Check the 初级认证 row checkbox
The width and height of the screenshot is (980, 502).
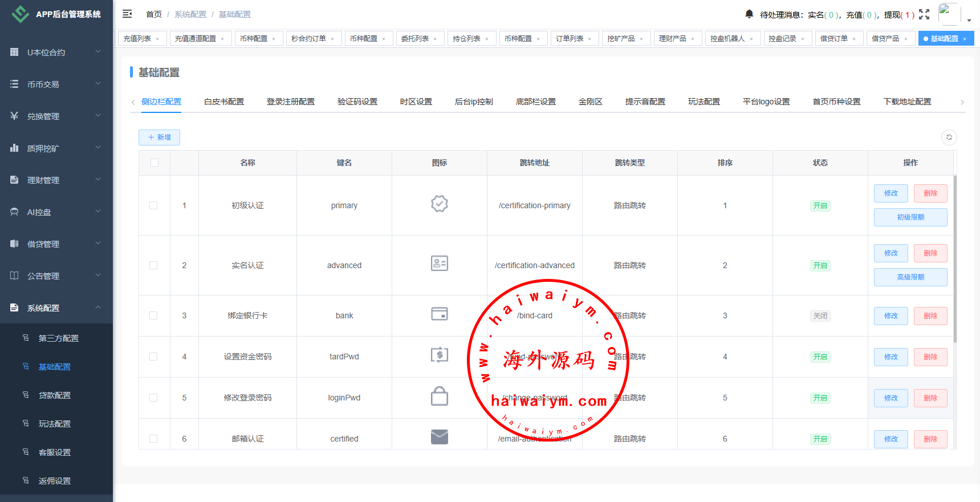pyautogui.click(x=153, y=205)
